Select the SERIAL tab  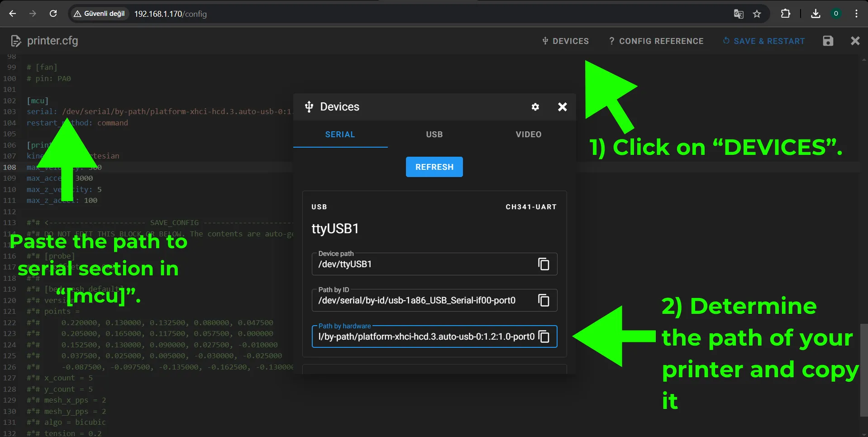pos(340,134)
